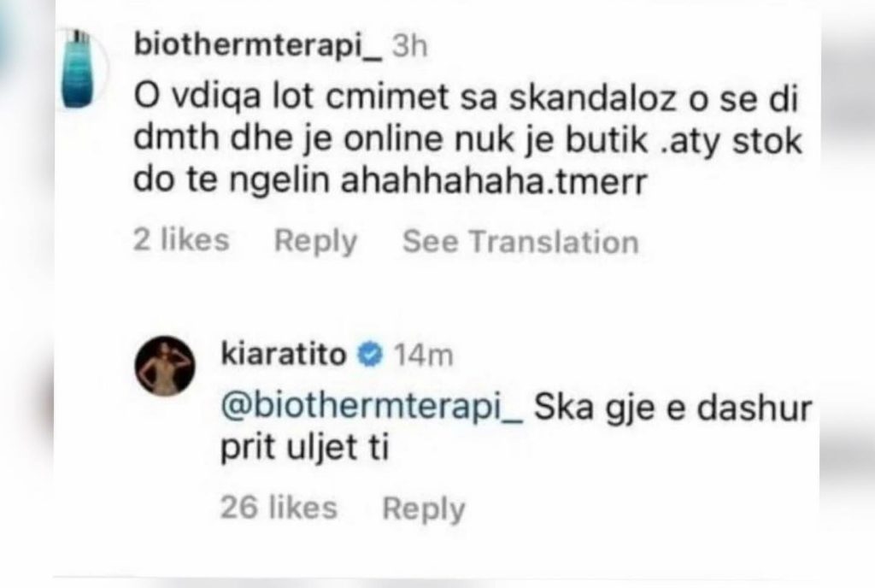This screenshot has width=875, height=588.
Task: Click See Translation under the first comment
Action: click(x=520, y=242)
